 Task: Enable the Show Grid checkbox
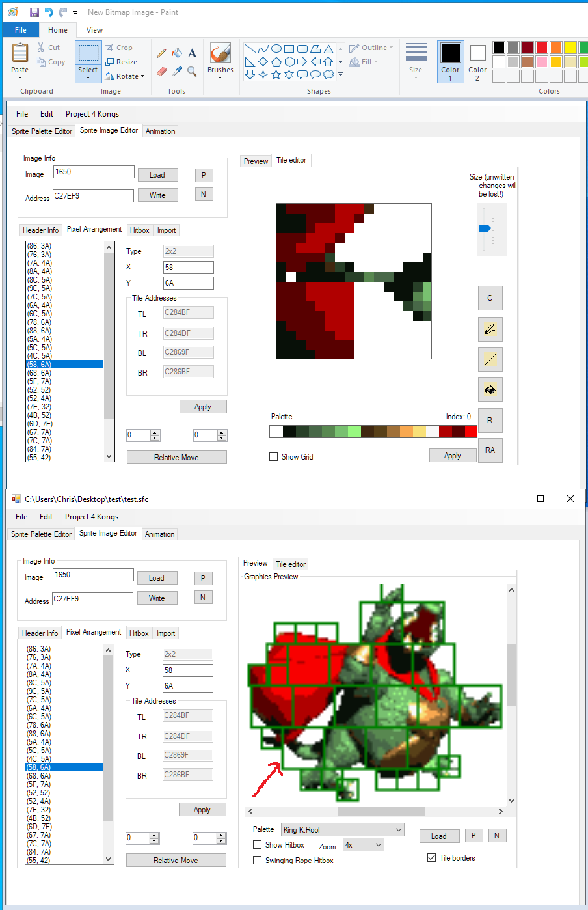tap(274, 457)
